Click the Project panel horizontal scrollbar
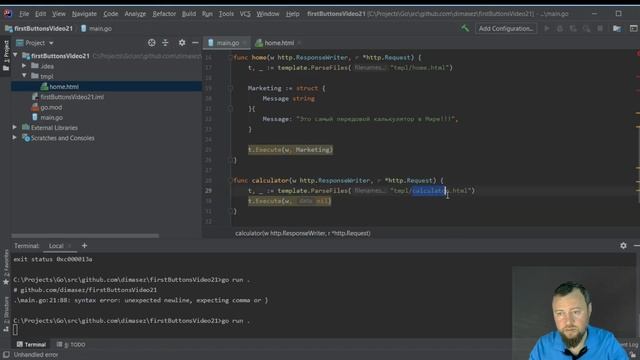The width and height of the screenshot is (640, 360). click(x=85, y=236)
